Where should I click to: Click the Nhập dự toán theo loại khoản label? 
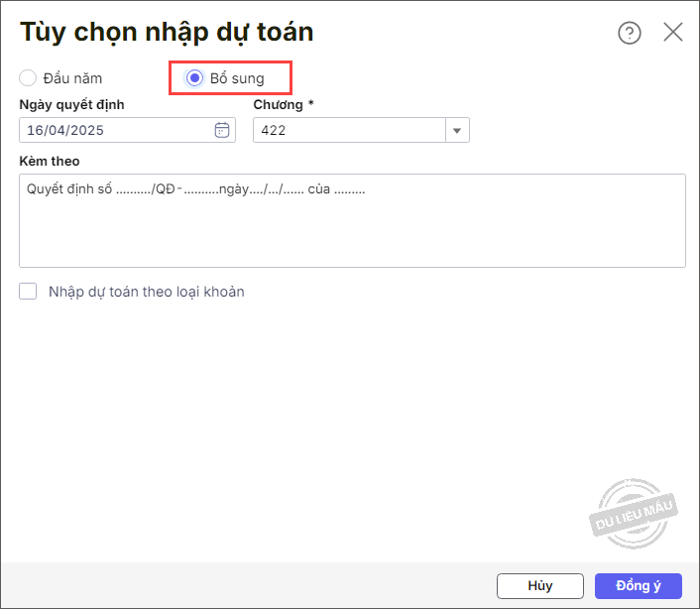tap(147, 292)
